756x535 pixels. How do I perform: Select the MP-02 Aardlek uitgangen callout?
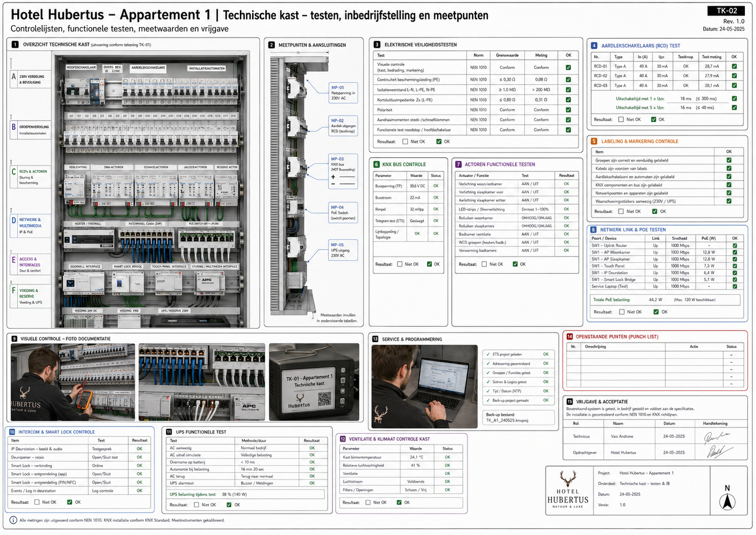[344, 126]
